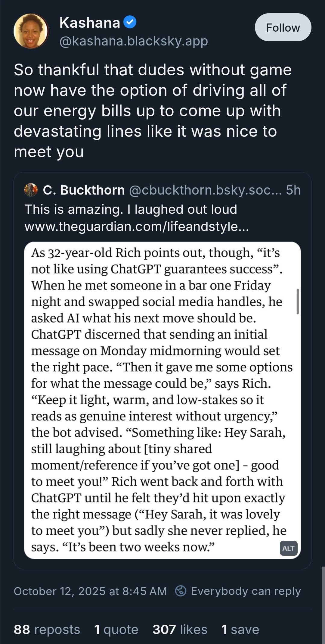View the 307 likes list

[180, 629]
